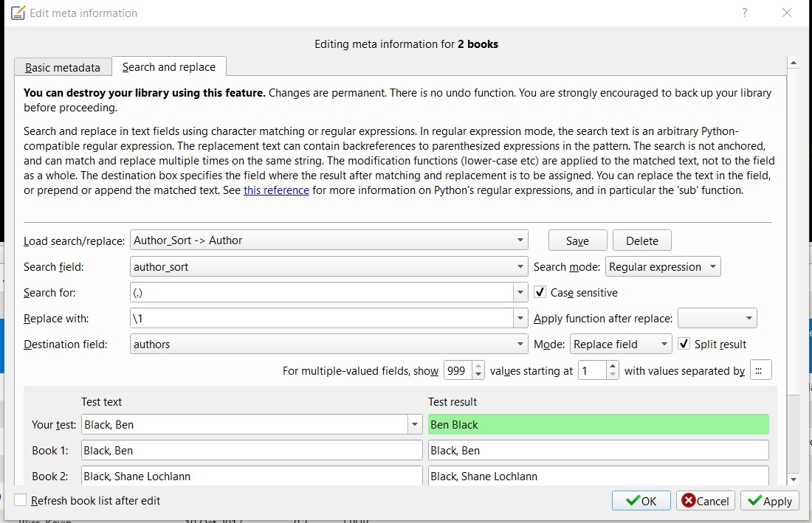
Task: Uncheck the Split result checkbox
Action: coord(684,344)
